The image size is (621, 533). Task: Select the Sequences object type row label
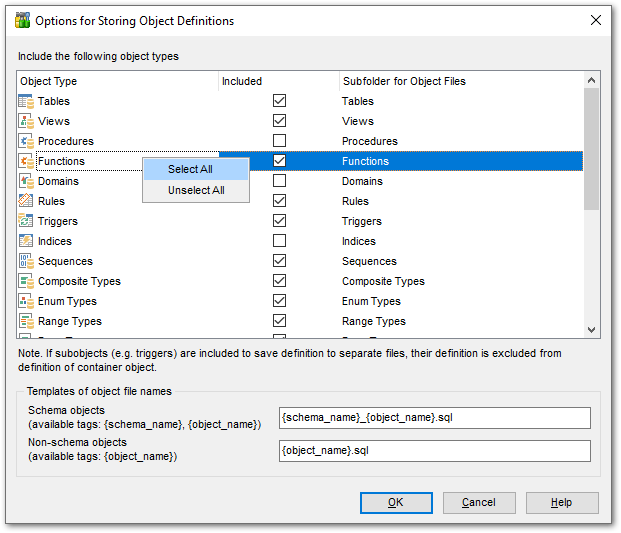[65, 261]
